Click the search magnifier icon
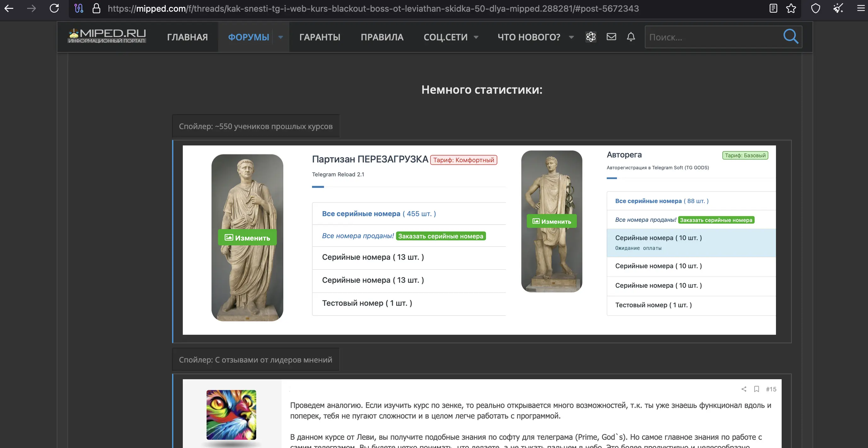868x448 pixels. pyautogui.click(x=790, y=36)
